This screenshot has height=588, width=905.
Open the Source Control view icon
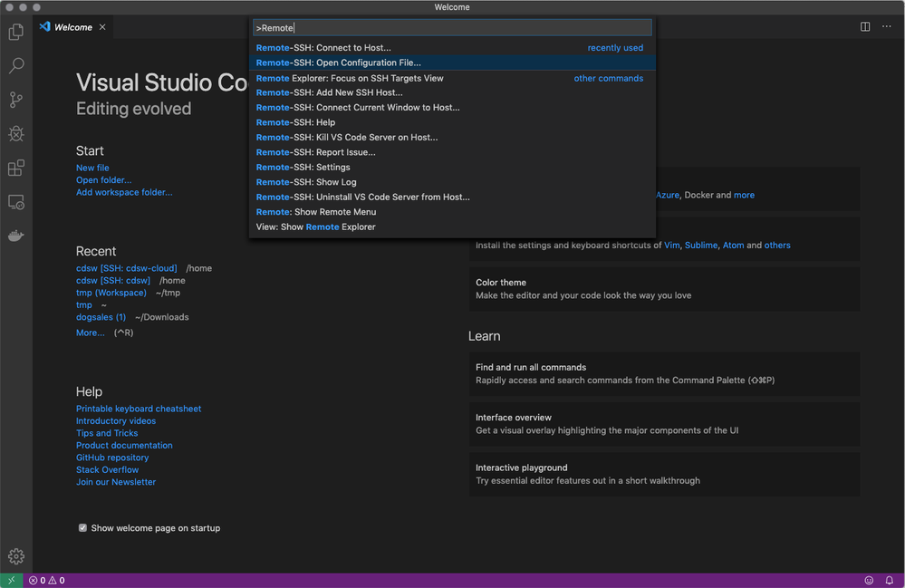click(16, 100)
